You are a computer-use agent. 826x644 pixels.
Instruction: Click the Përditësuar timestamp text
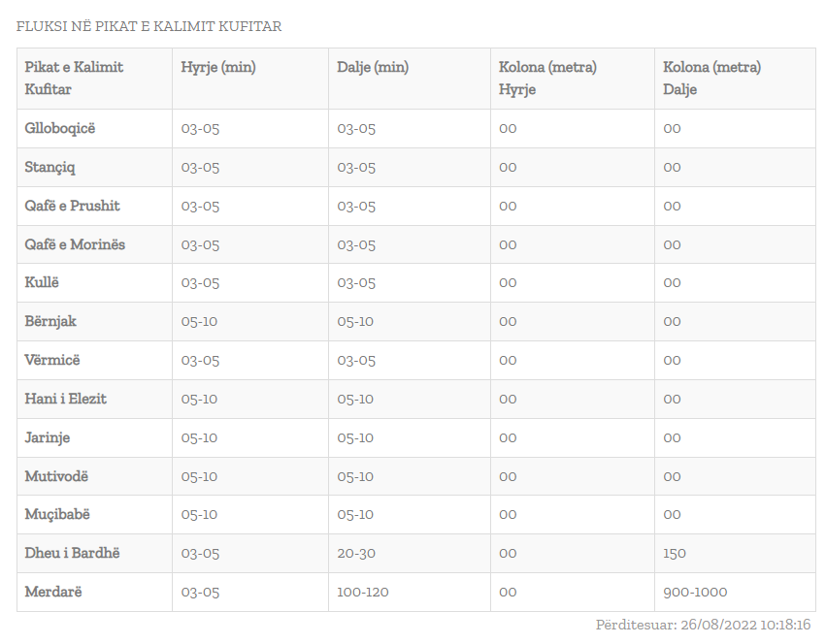tap(703, 625)
